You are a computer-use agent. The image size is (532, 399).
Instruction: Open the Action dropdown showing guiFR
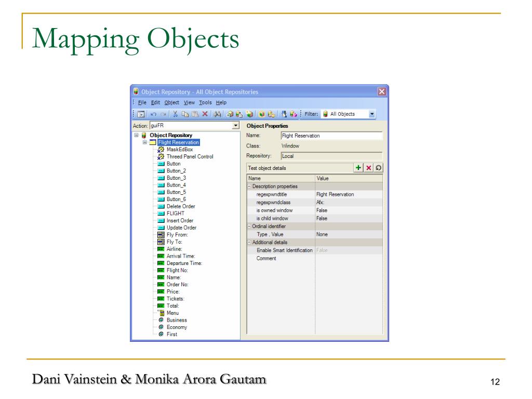click(235, 126)
